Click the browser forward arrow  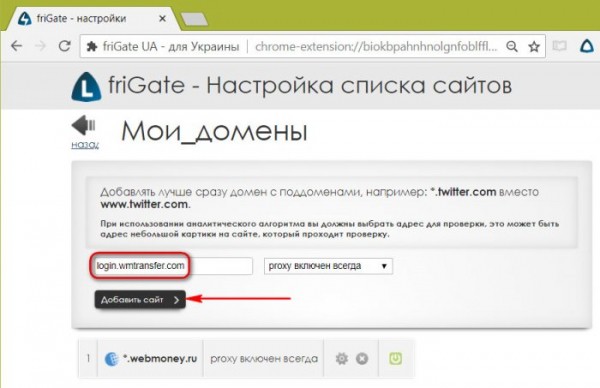pos(40,46)
